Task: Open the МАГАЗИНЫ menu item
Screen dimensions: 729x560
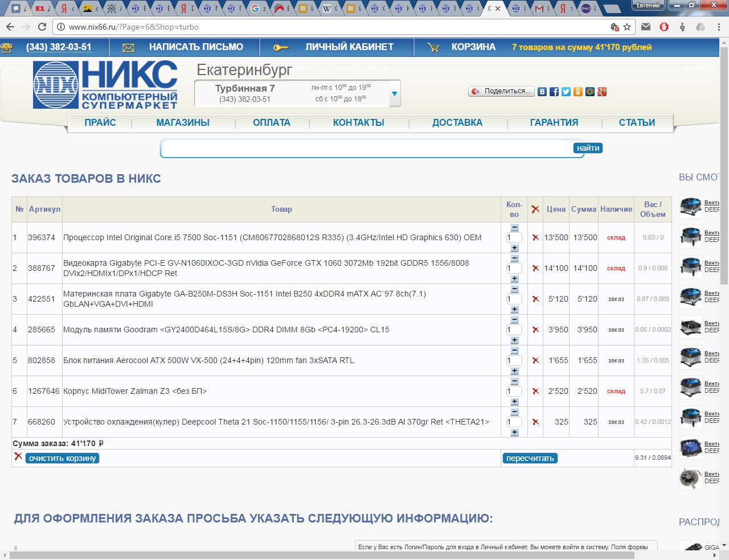Action: 183,123
